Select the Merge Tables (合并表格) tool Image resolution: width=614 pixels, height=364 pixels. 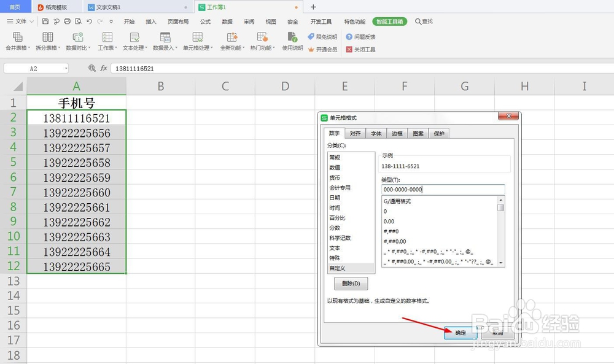click(17, 42)
